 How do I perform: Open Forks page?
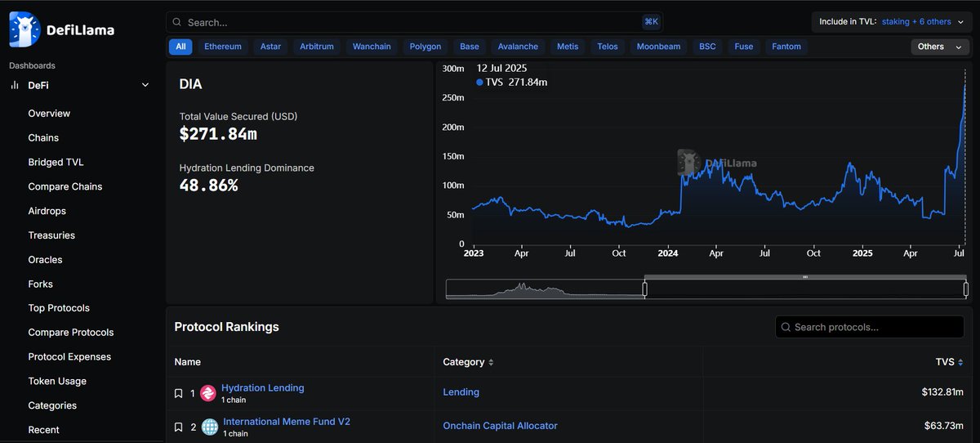pos(41,284)
